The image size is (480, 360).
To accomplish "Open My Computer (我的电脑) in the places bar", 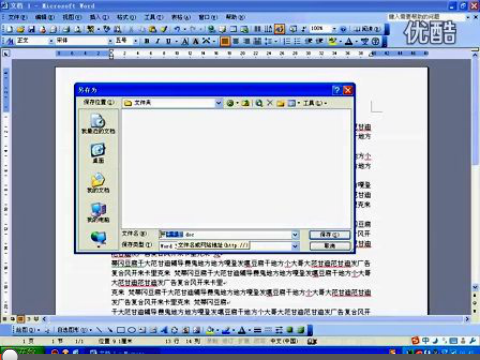I will tap(98, 212).
